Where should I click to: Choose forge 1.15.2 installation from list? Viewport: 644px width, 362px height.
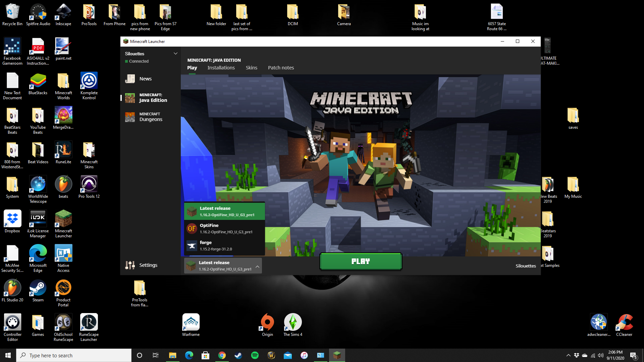(224, 246)
